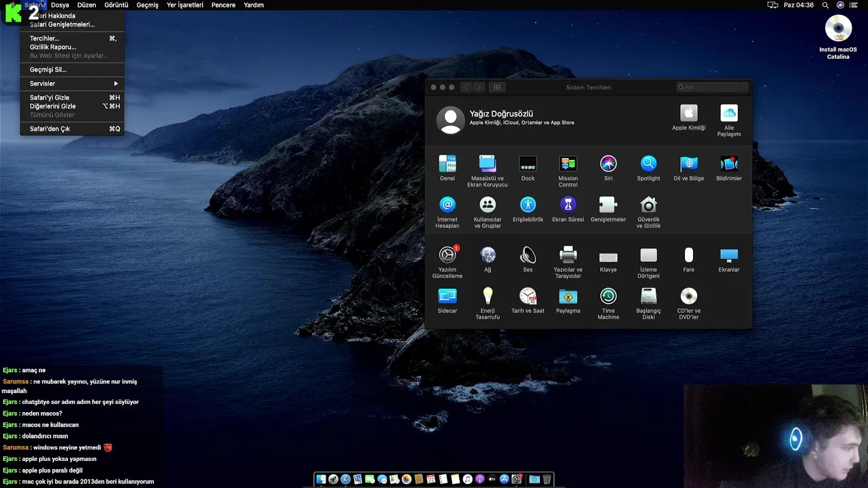
Task: Click the Siri icon in menu bar
Action: [840, 5]
